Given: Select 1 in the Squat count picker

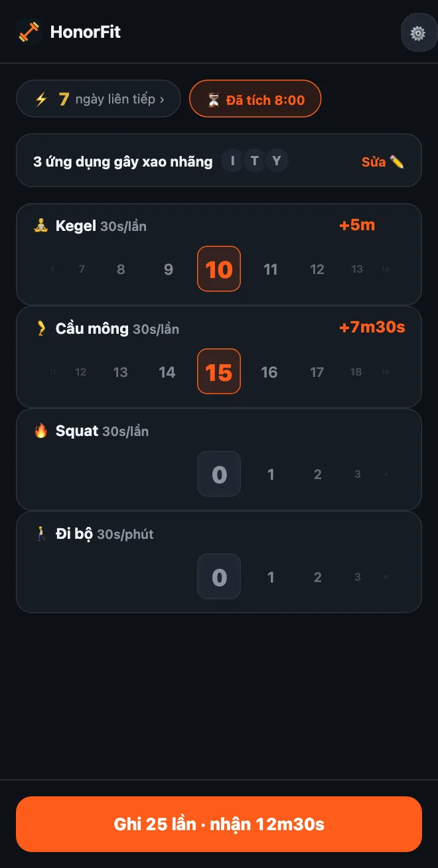Looking at the screenshot, I should [271, 474].
